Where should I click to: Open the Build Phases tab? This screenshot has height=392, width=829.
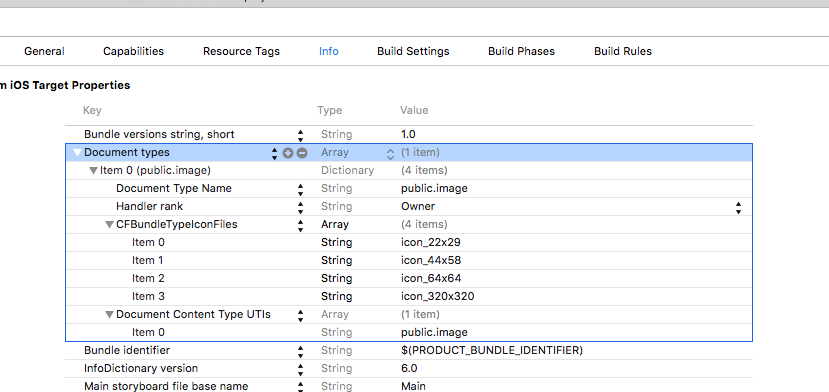point(521,51)
